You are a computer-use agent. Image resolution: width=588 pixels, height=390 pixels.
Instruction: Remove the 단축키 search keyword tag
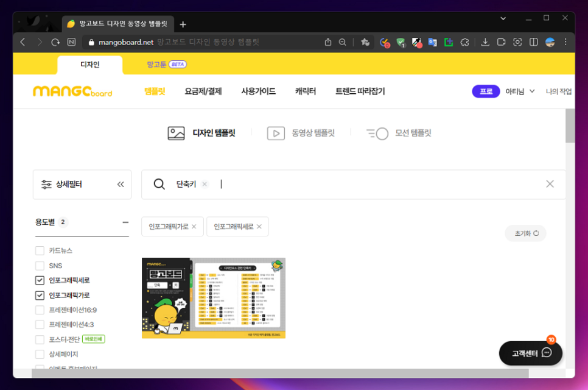pyautogui.click(x=205, y=184)
